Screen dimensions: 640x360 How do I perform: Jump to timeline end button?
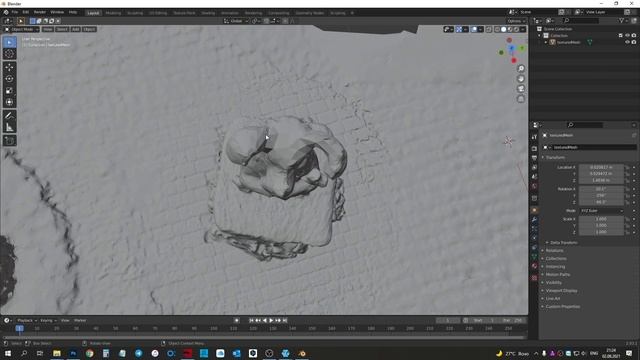tap(285, 320)
